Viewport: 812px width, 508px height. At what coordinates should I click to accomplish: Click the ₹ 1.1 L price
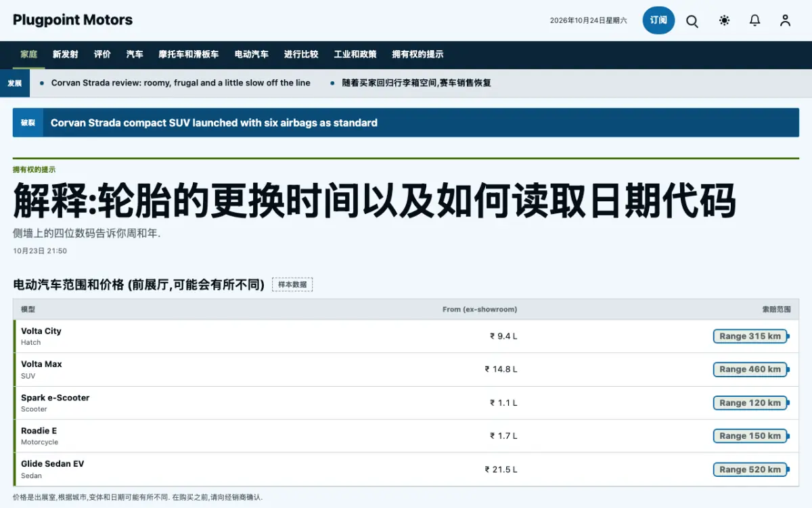coord(503,402)
